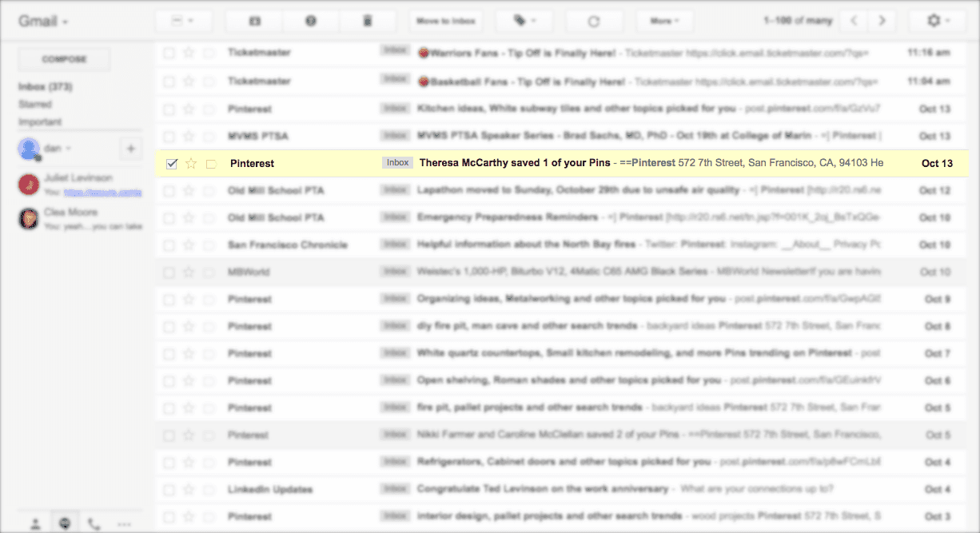The height and width of the screenshot is (533, 980).
Task: Mark the Emergency Preparedness Reminders email important
Action: click(x=209, y=218)
